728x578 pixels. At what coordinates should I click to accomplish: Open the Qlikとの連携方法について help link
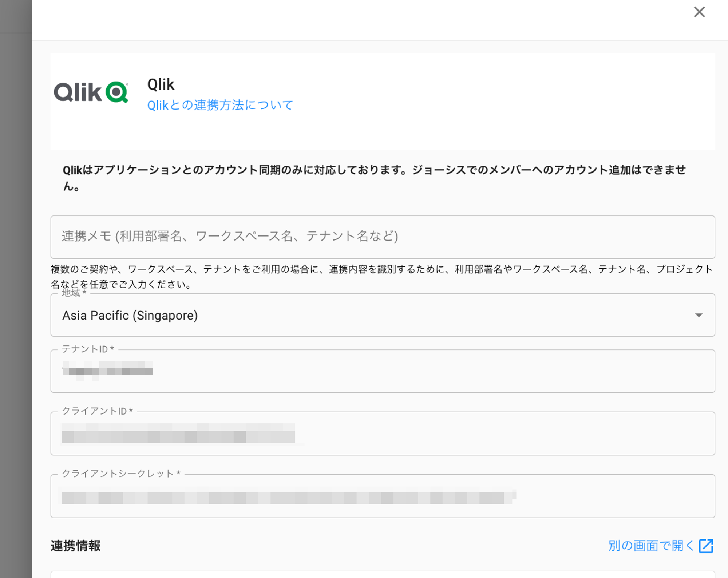pos(220,105)
